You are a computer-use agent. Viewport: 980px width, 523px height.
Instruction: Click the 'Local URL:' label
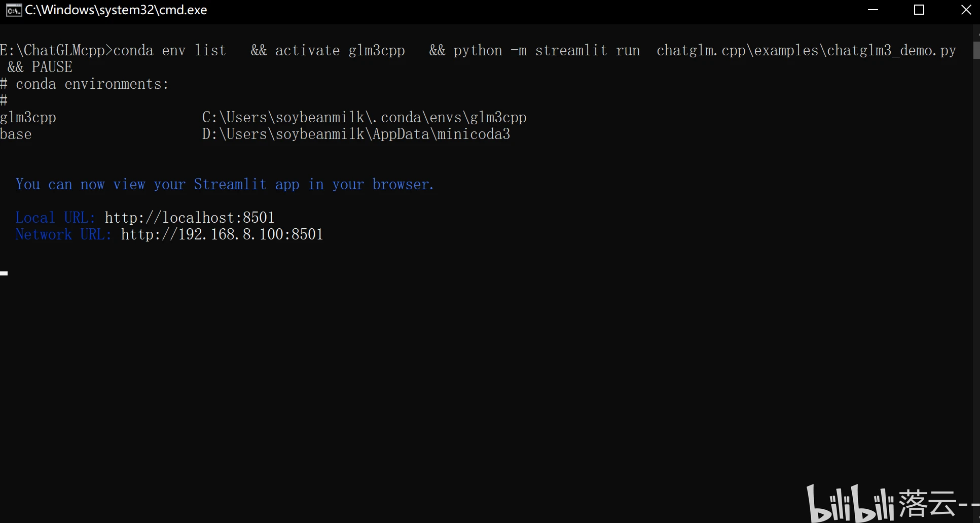point(55,218)
